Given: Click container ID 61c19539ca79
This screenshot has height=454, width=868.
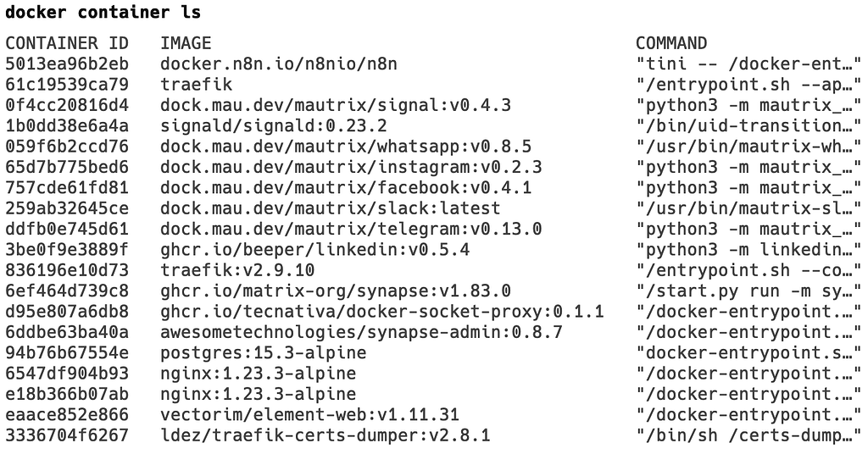Looking at the screenshot, I should click(67, 85).
